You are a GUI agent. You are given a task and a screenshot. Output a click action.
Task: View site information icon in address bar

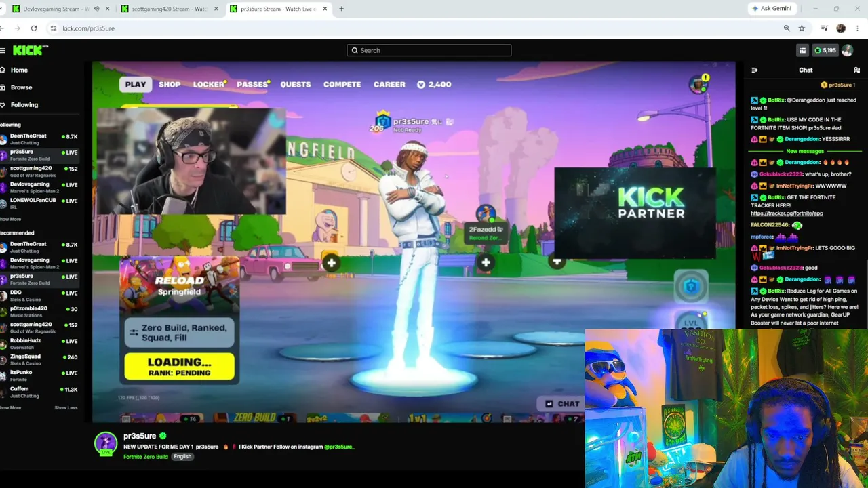click(x=53, y=28)
